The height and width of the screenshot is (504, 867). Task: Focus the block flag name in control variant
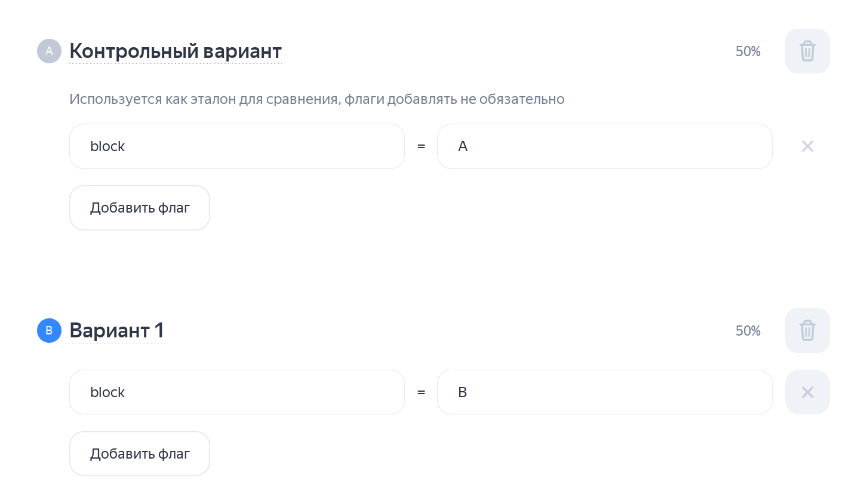tap(236, 146)
